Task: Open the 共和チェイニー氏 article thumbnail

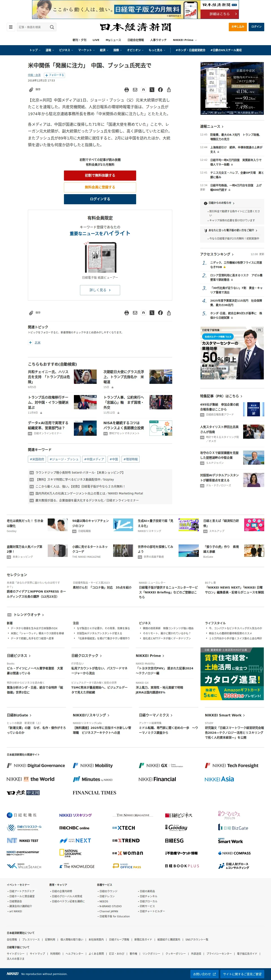Action: click(85, 376)
